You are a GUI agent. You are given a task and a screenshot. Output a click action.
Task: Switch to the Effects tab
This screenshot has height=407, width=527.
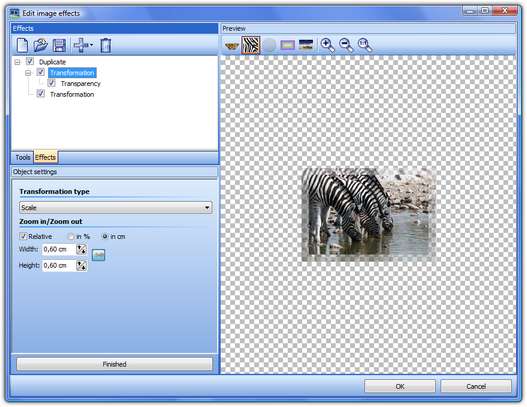click(x=46, y=157)
